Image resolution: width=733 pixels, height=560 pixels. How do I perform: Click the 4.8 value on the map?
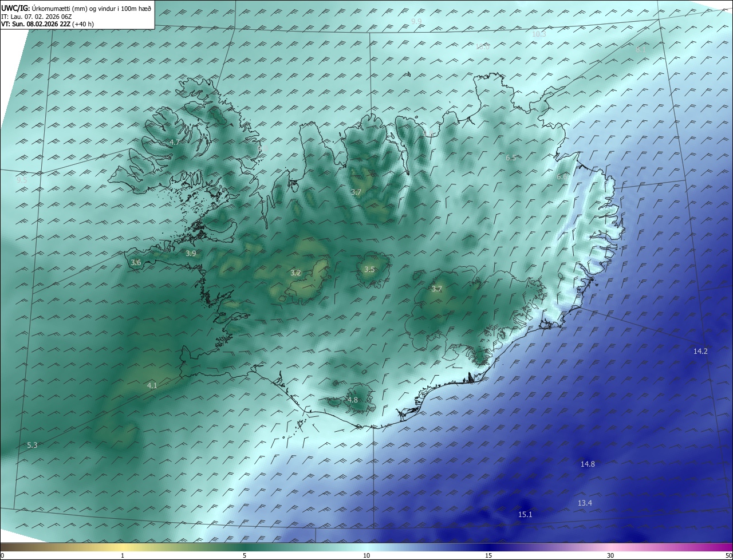[x=352, y=400]
